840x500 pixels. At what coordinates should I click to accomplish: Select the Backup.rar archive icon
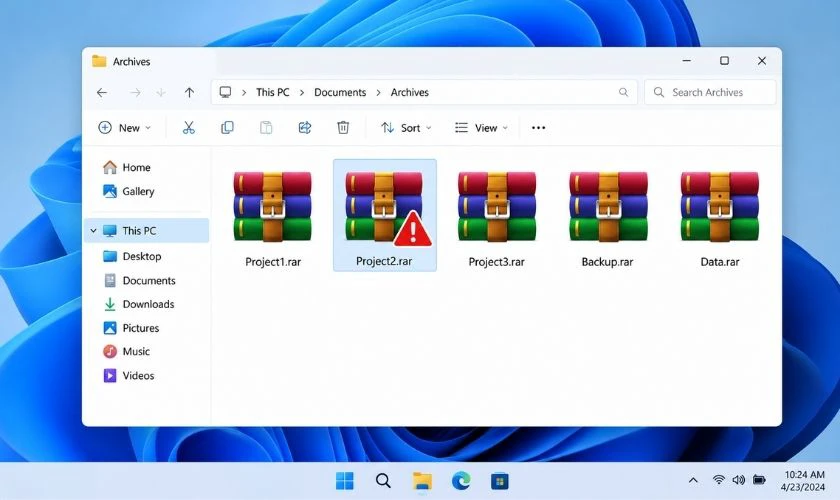tap(608, 207)
